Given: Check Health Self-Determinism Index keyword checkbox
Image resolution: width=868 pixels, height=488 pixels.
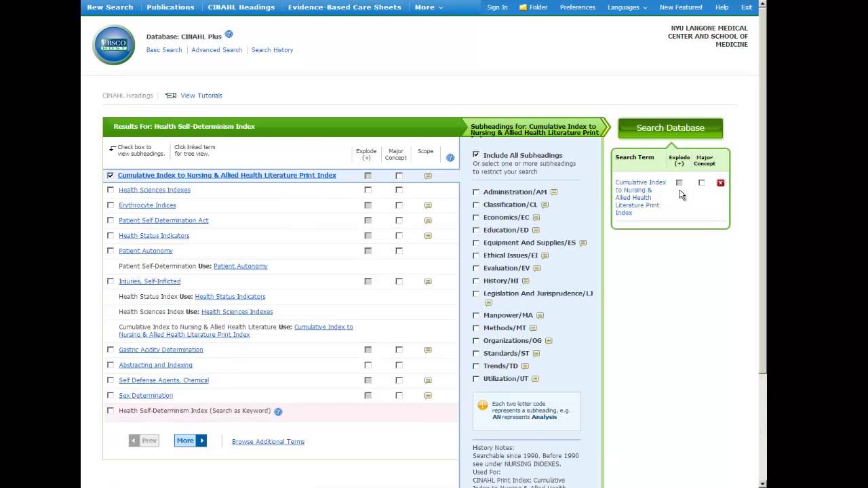Looking at the screenshot, I should click(x=111, y=411).
